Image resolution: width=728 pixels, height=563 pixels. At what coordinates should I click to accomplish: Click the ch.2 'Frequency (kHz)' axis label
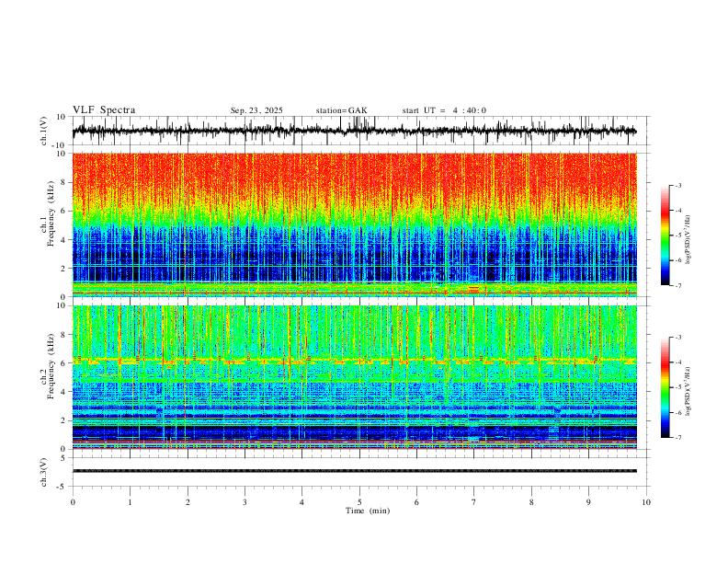[x=51, y=365]
